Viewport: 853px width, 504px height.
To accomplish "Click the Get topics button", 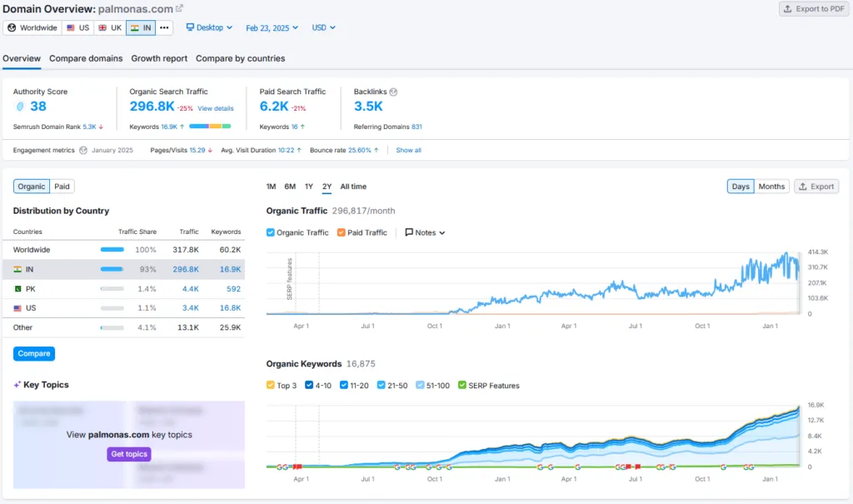I will tap(129, 454).
